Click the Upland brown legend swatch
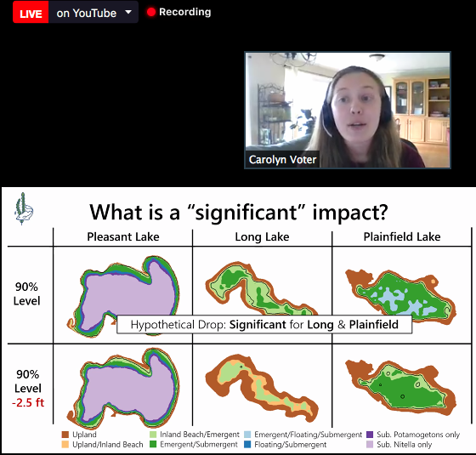The image size is (476, 455). click(65, 435)
